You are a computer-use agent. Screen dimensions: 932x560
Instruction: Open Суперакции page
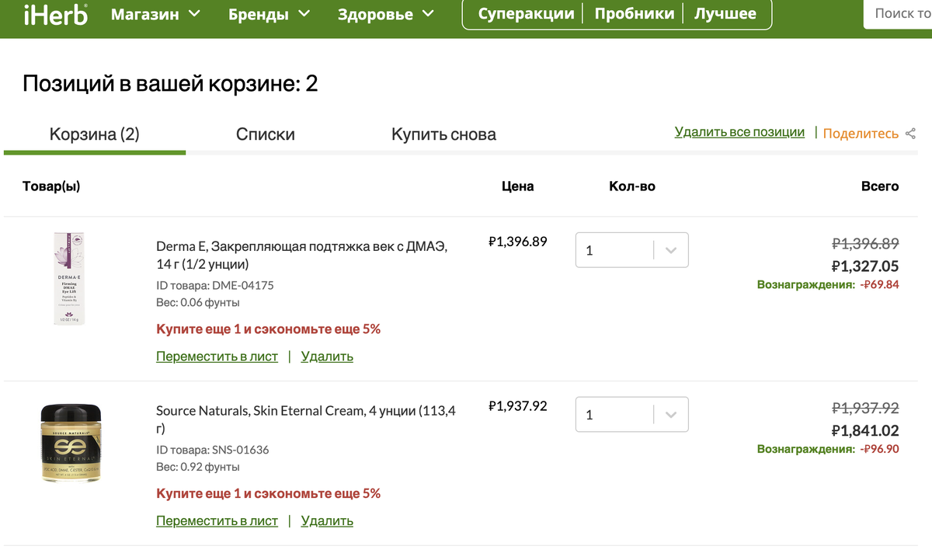point(526,14)
